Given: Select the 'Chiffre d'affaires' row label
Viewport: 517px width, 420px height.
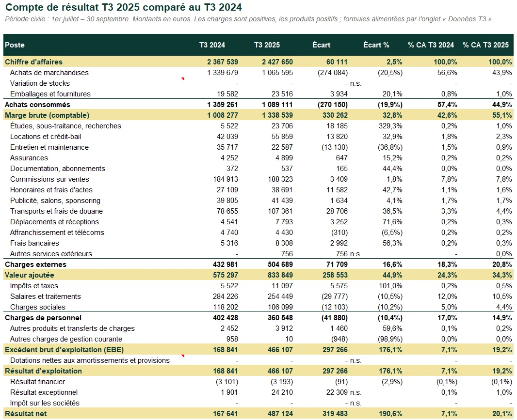Looking at the screenshot, I should click(x=33, y=62).
